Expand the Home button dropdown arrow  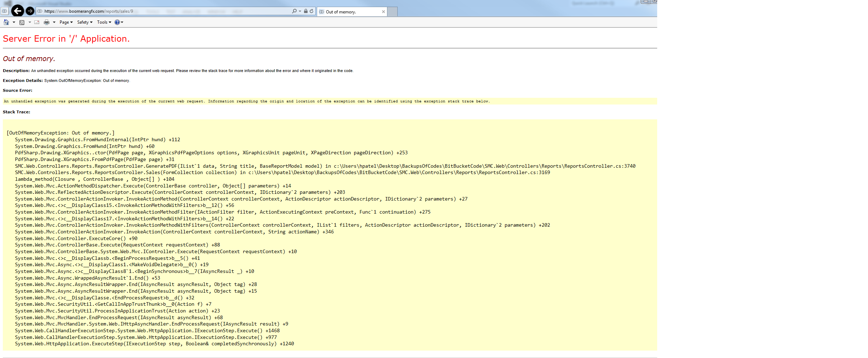14,22
